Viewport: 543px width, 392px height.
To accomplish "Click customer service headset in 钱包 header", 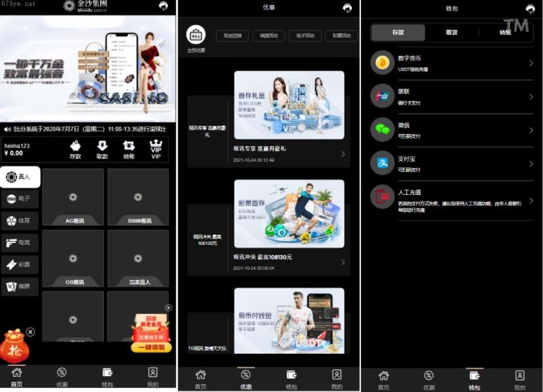I will tap(530, 9).
